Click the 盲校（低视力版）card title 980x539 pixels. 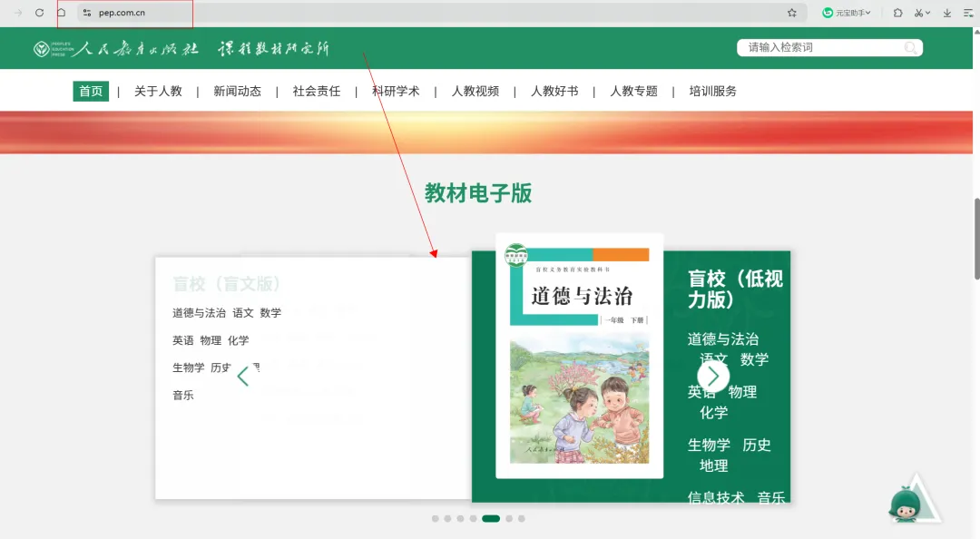[735, 289]
